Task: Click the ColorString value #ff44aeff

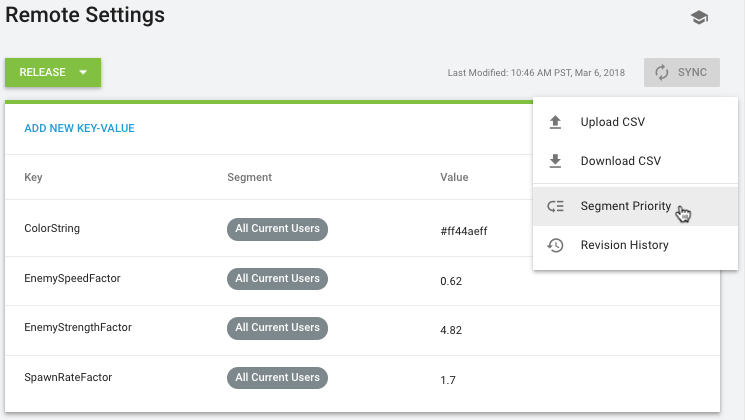Action: [x=464, y=230]
